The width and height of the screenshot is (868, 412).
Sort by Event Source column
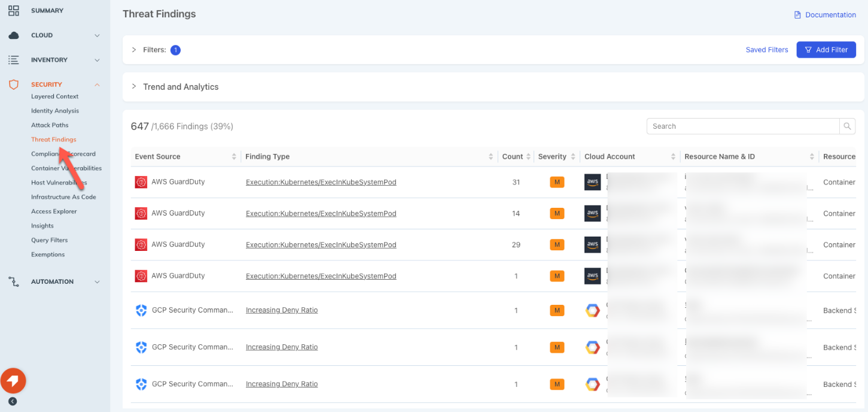tap(234, 157)
